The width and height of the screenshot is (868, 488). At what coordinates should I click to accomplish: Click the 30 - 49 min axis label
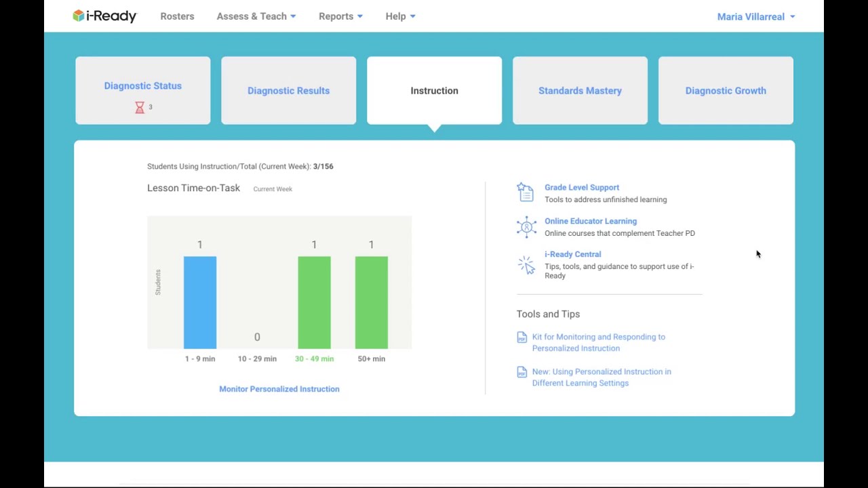coord(315,359)
